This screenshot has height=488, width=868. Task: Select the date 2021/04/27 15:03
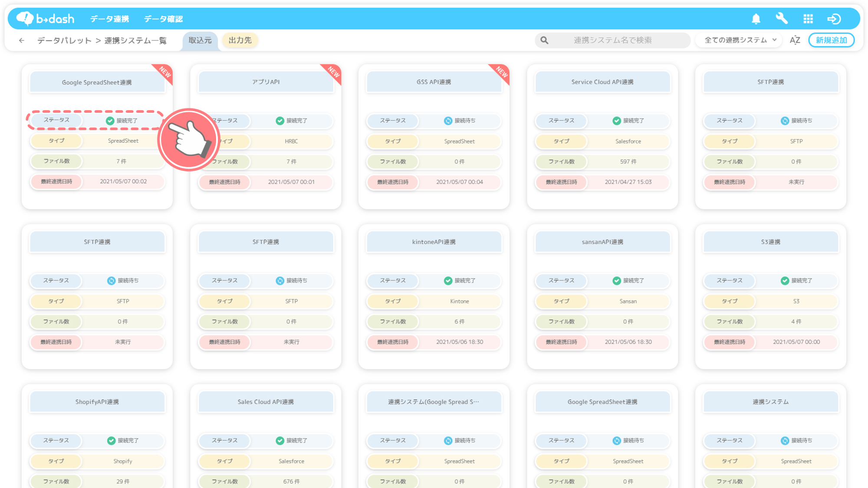coord(628,182)
